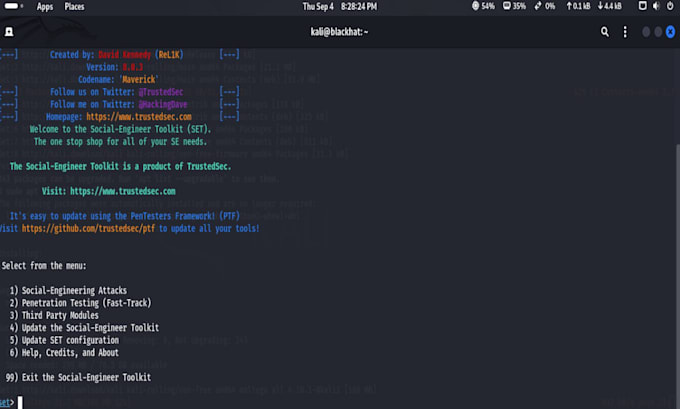Open the terminal search icon
Image resolution: width=680 pixels, height=409 pixels.
(x=605, y=32)
